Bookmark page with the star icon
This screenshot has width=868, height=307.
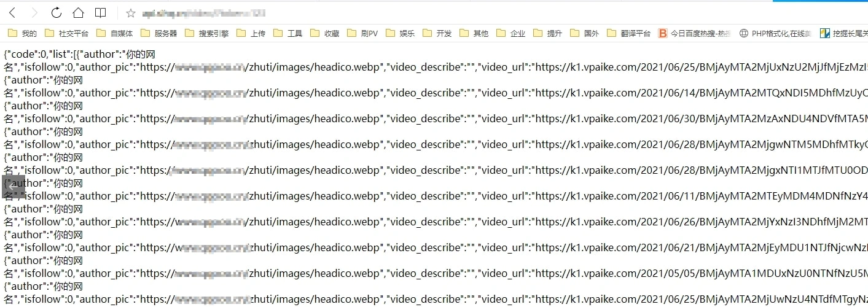click(x=130, y=13)
